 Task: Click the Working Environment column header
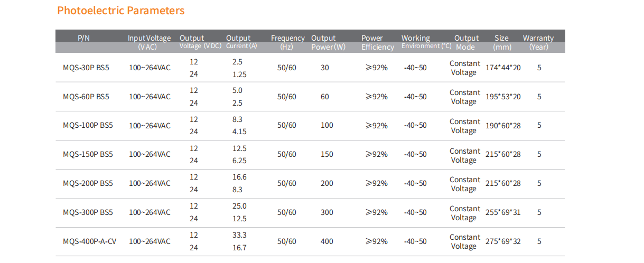coord(426,42)
